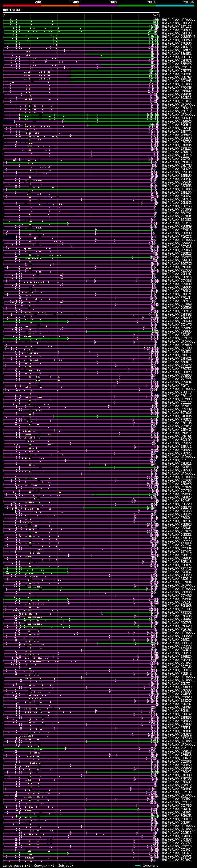197x868 pixels.
Task: Select hit label UniRef100_B8ANE1
Action: point(177,54)
